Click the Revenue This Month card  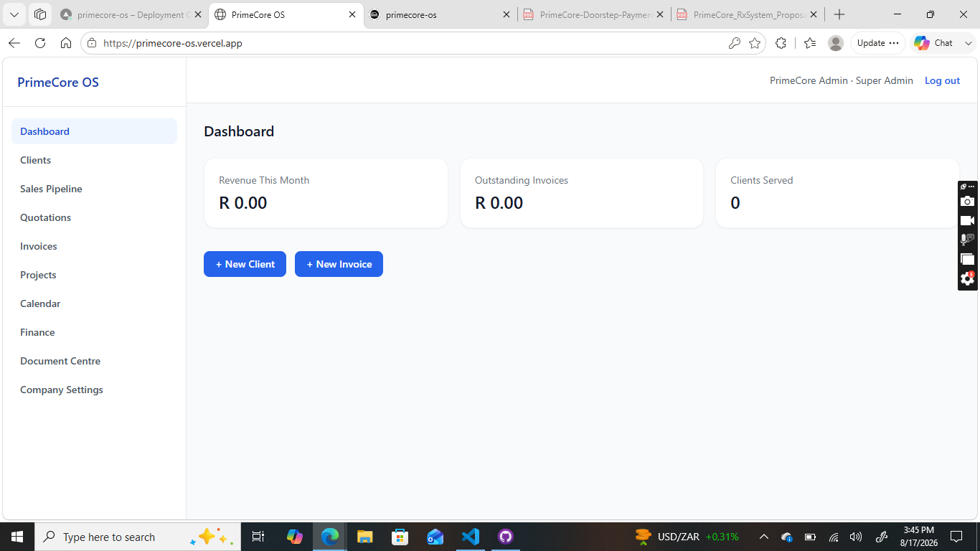pyautogui.click(x=326, y=193)
